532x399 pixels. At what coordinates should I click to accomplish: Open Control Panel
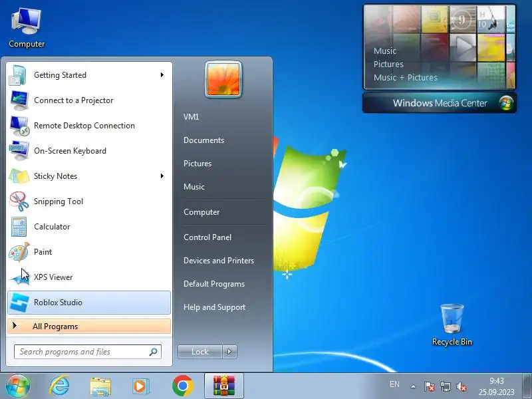pos(207,237)
